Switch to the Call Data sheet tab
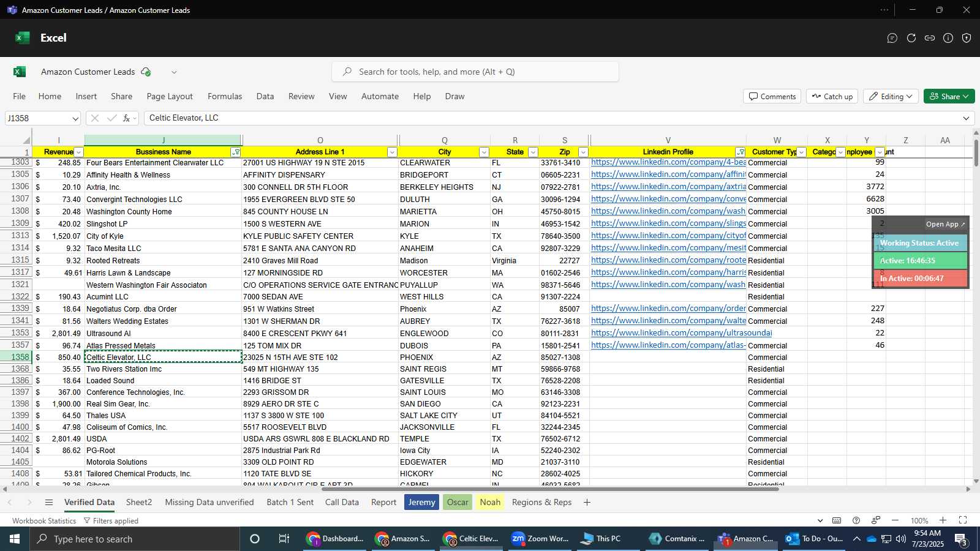The height and width of the screenshot is (551, 980). [x=342, y=503]
